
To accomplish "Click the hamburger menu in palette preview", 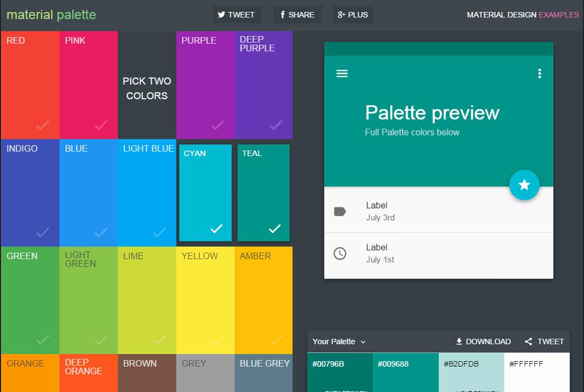I will pyautogui.click(x=342, y=73).
